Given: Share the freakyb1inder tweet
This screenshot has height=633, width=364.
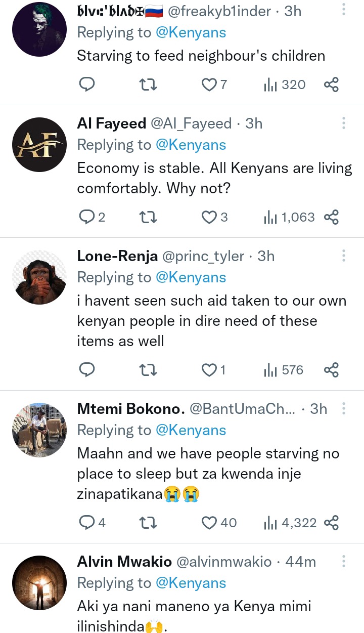Looking at the screenshot, I should (x=331, y=85).
